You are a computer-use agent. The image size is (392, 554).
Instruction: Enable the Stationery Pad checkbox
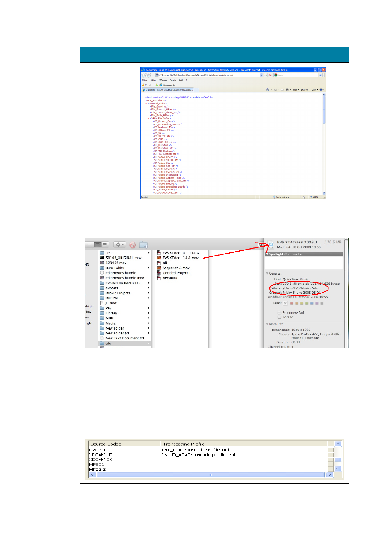tap(280, 313)
